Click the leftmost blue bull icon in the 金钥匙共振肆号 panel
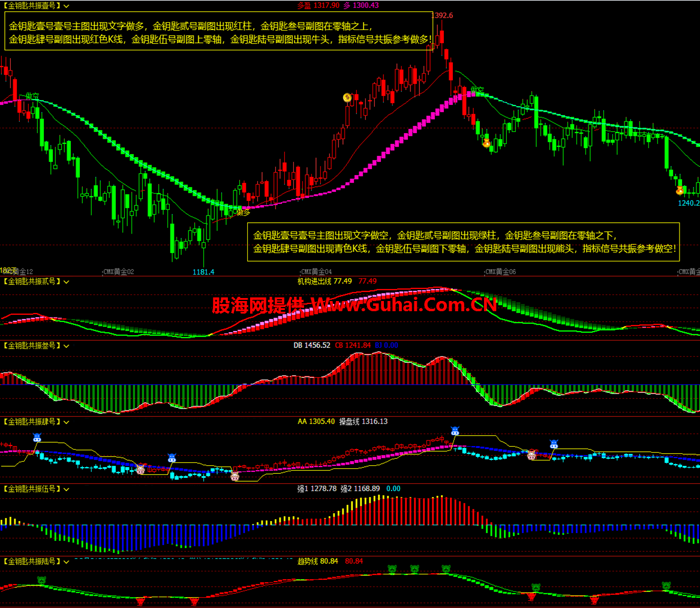Image resolution: width=700 pixels, height=608 pixels. point(37,438)
